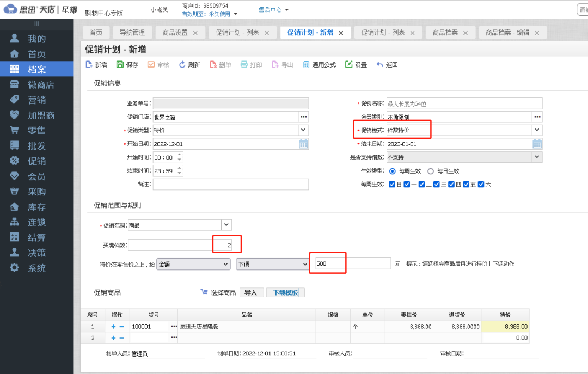Click the 设置 settings toolbar icon
The width and height of the screenshot is (588, 374).
click(356, 64)
